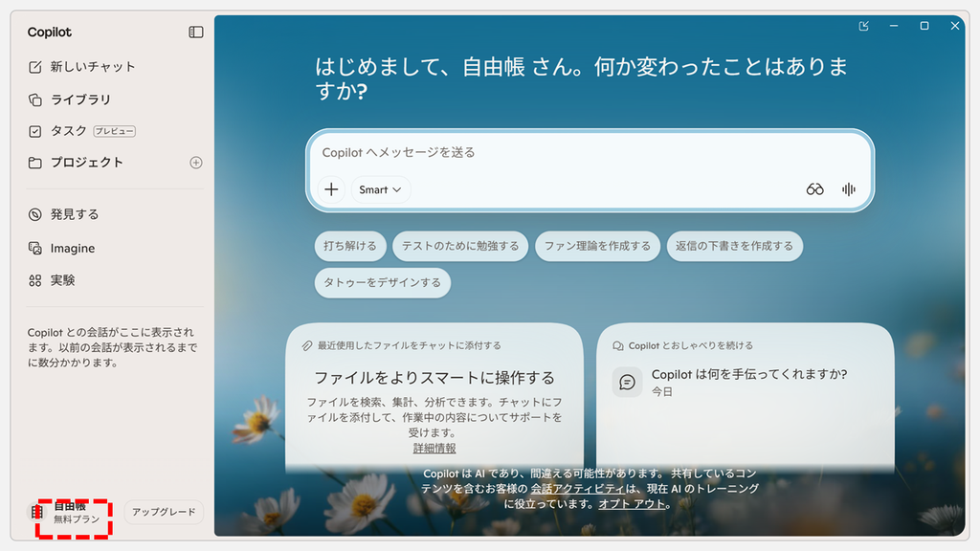
Task: Click the Imagine image icon
Action: pyautogui.click(x=35, y=248)
